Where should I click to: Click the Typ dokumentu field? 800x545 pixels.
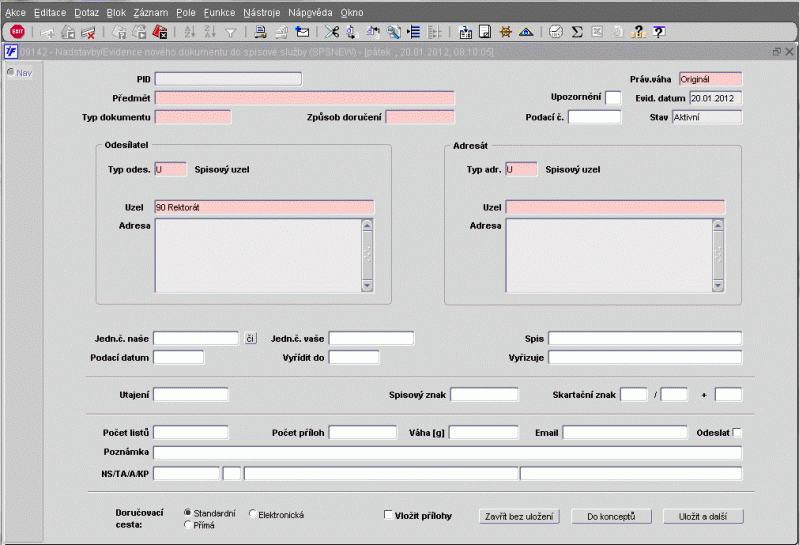193,117
